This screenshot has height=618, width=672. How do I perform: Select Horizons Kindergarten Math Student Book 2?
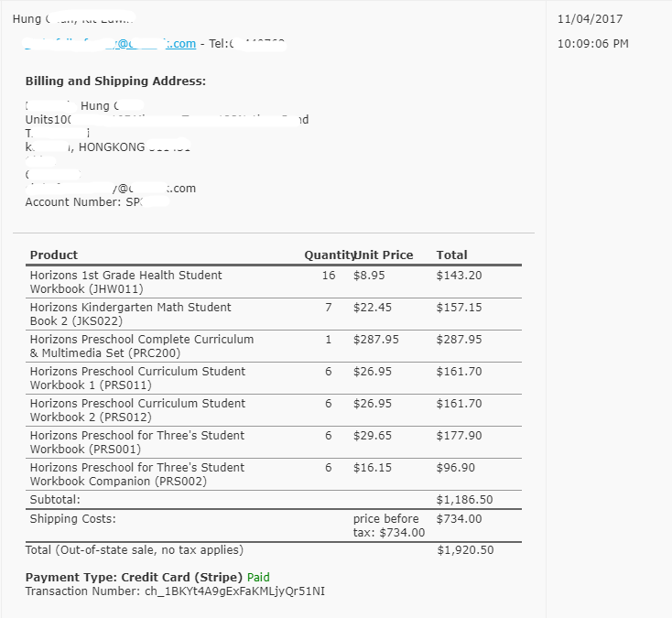(130, 314)
